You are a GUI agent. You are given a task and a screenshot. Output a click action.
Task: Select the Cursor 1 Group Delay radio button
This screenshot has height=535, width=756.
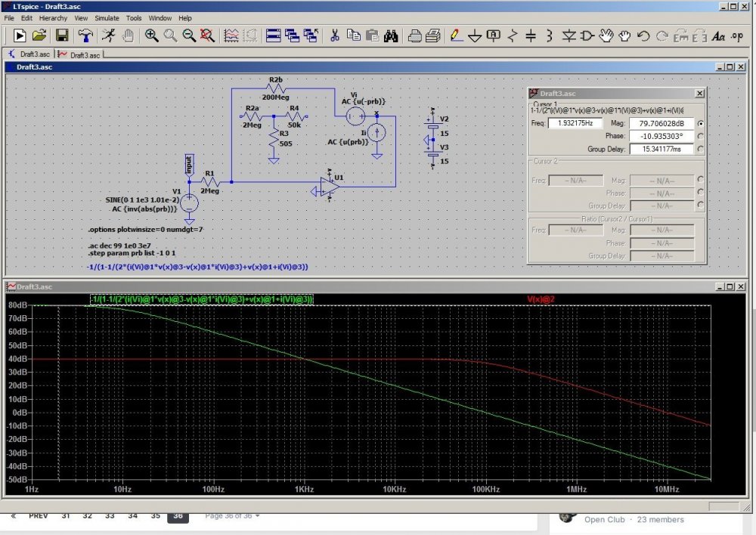click(x=701, y=149)
